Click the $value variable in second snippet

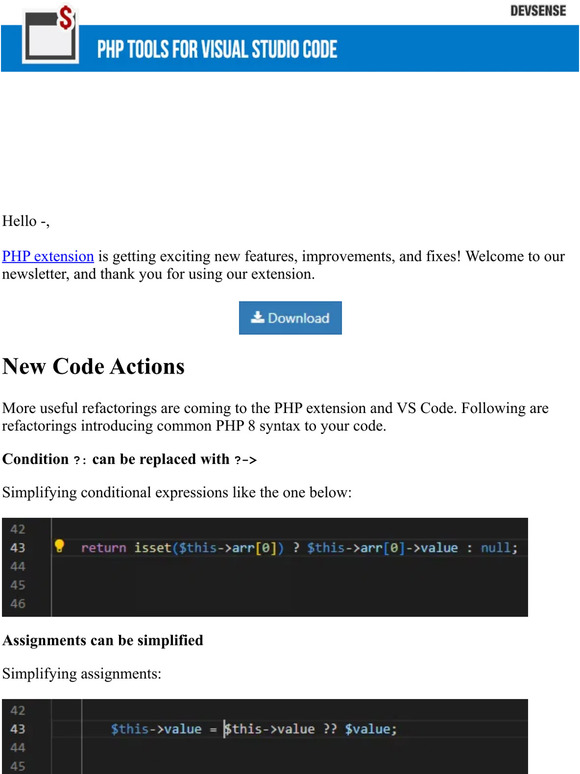[x=368, y=729]
